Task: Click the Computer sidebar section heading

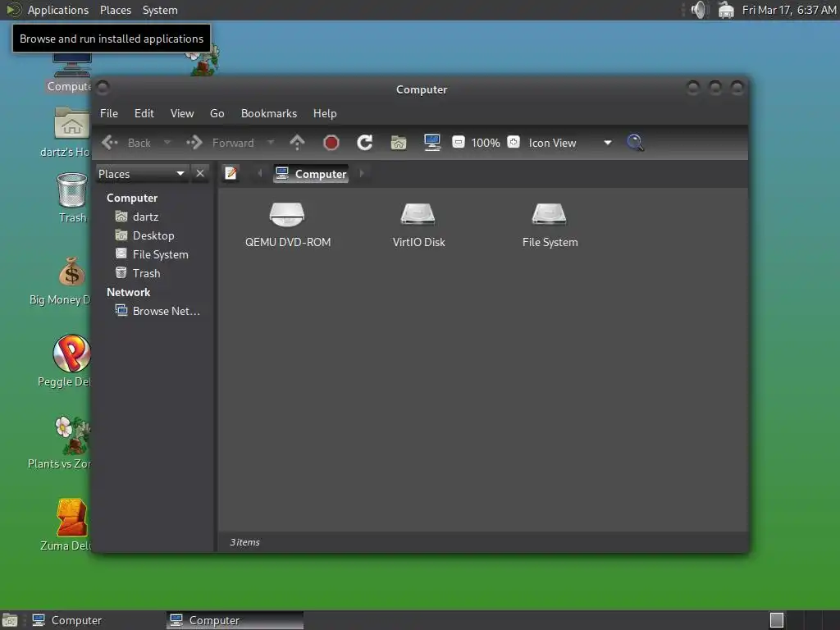Action: click(132, 198)
